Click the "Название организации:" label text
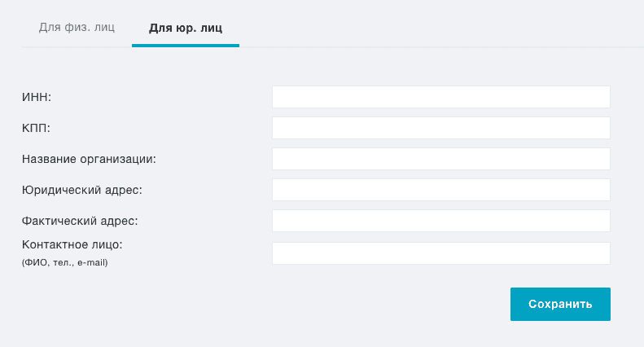The width and height of the screenshot is (644, 347). pyautogui.click(x=89, y=159)
